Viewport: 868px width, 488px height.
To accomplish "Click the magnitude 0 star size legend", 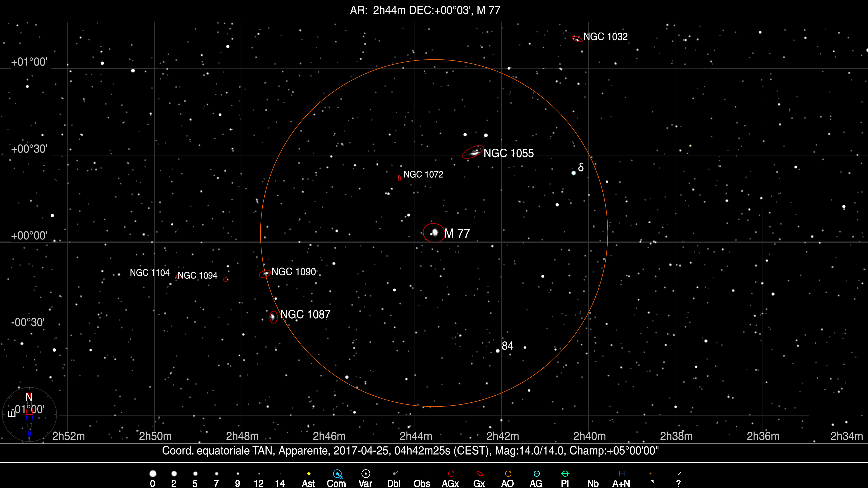I will click(153, 474).
